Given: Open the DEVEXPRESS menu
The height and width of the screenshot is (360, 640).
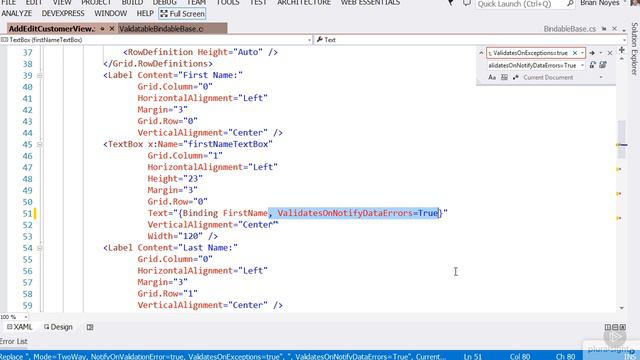Looking at the screenshot, I should (x=63, y=13).
